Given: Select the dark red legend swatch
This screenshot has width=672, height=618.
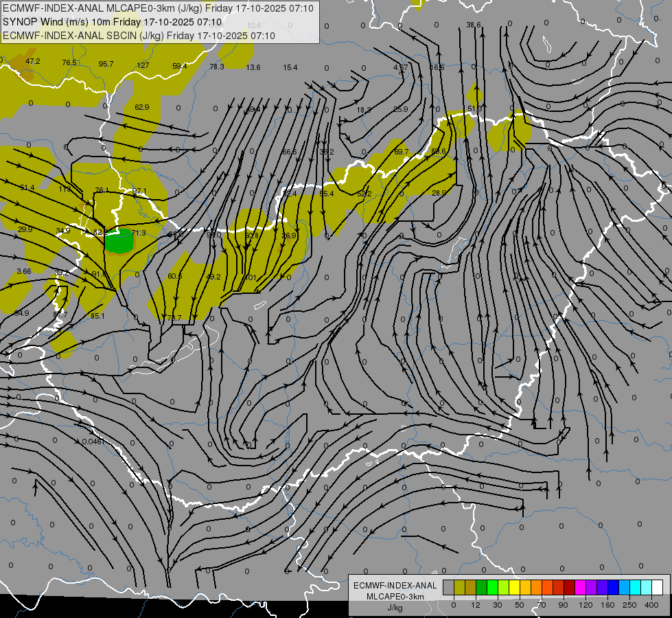Looking at the screenshot, I should 569,587.
